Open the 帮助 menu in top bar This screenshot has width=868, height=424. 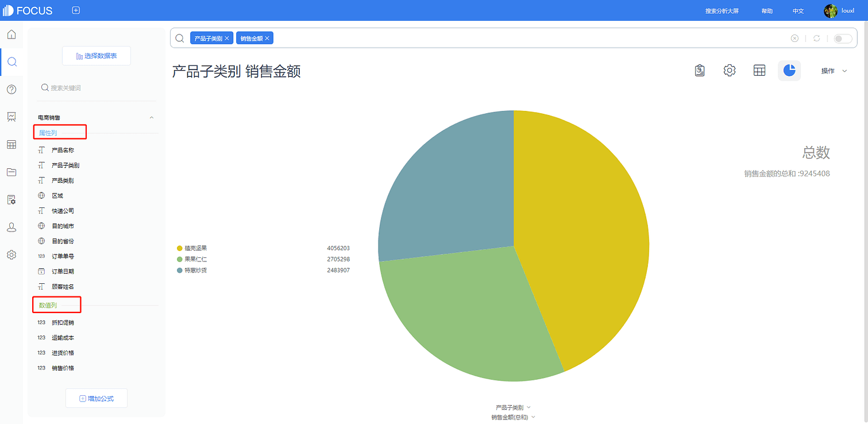pyautogui.click(x=767, y=11)
